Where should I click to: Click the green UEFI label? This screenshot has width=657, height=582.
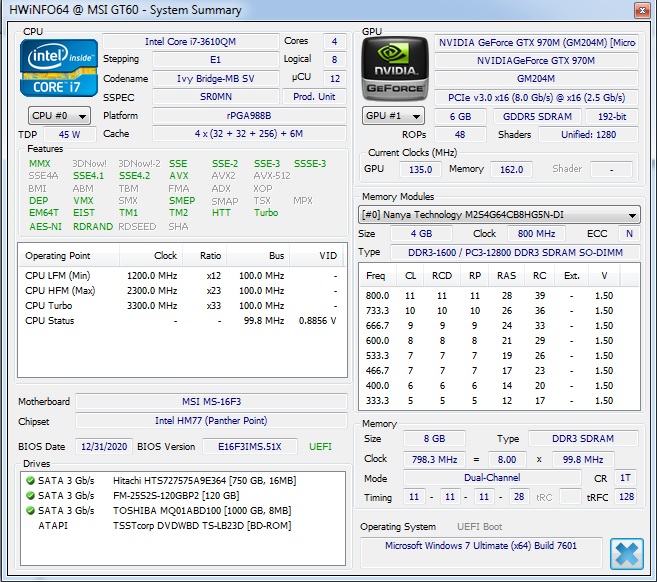tap(321, 447)
